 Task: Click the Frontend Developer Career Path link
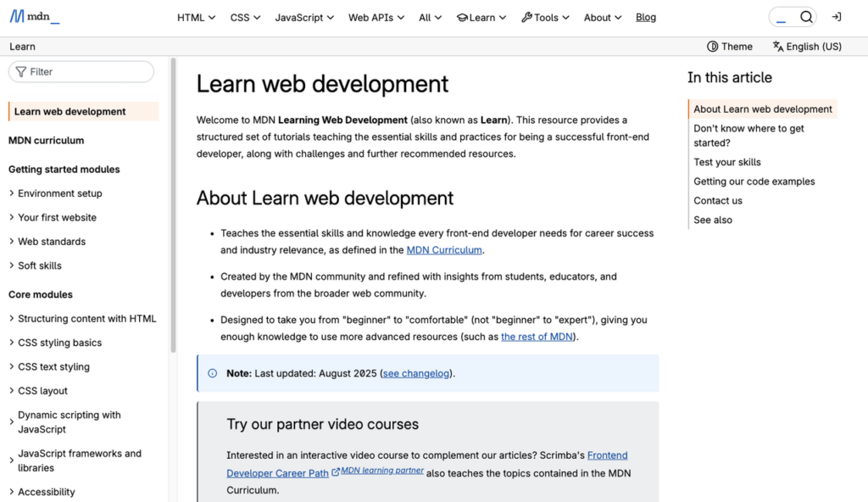(607, 455)
